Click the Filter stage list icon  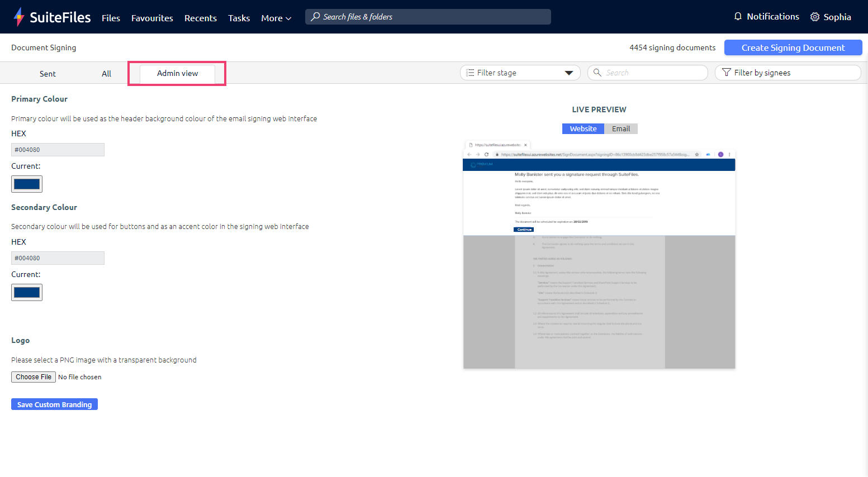click(x=470, y=73)
